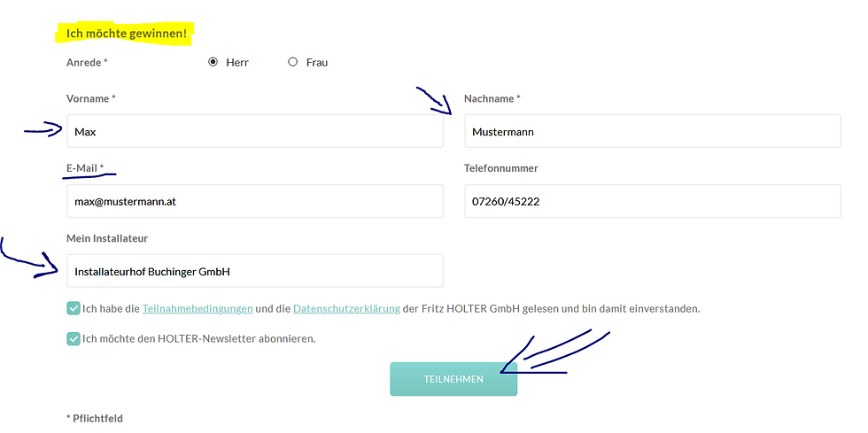The height and width of the screenshot is (433, 868).
Task: Toggle the Teilnahmebedingungen consent checkbox
Action: pos(73,309)
